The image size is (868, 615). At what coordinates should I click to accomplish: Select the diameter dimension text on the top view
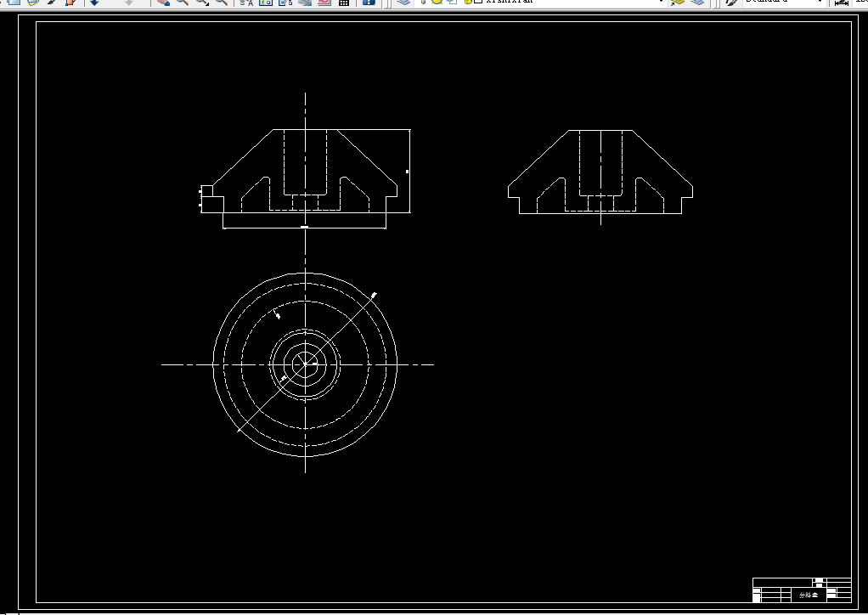[375, 295]
